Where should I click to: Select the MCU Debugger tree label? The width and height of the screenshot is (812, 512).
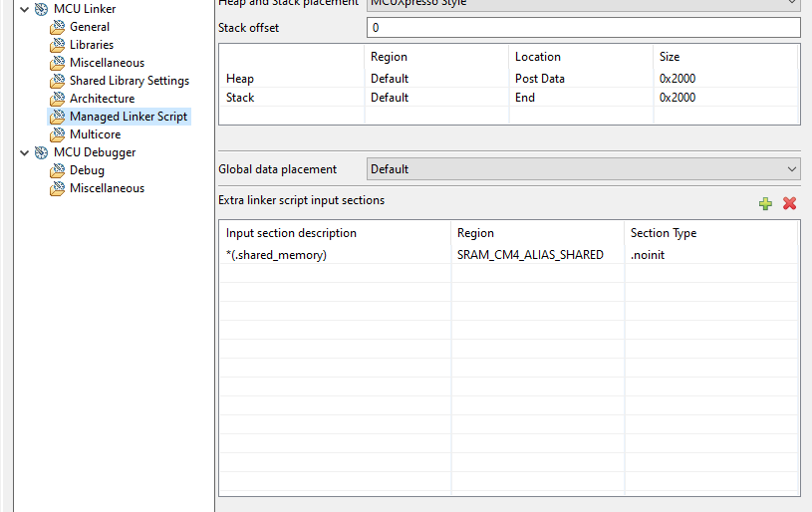95,152
